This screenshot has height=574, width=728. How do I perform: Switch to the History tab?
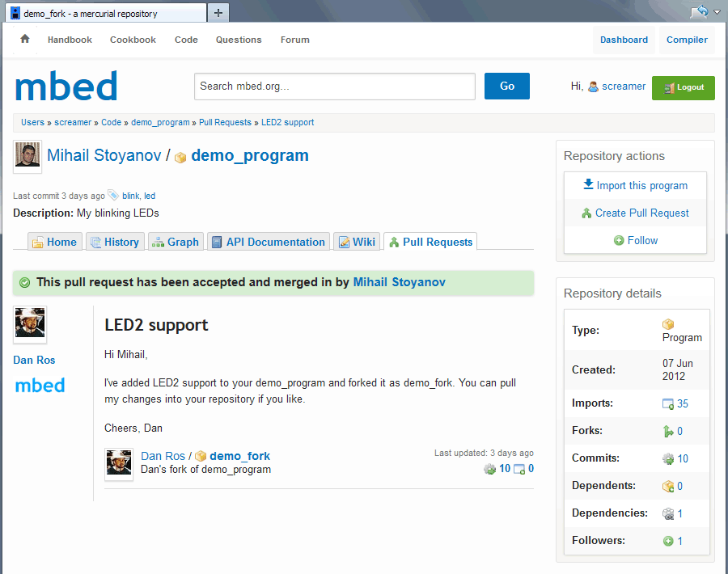click(114, 242)
